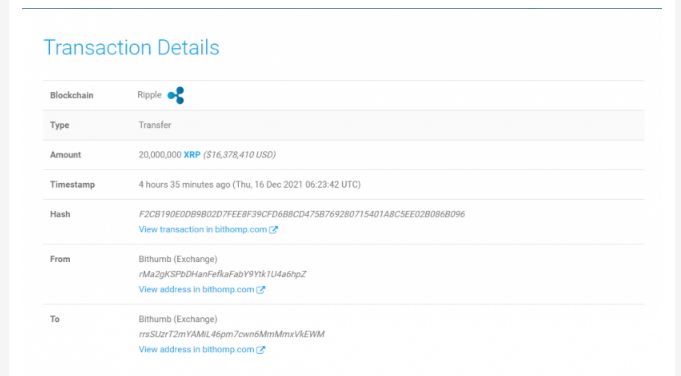Click external-link icon in the From row
This screenshot has width=681, height=376.
(x=261, y=290)
